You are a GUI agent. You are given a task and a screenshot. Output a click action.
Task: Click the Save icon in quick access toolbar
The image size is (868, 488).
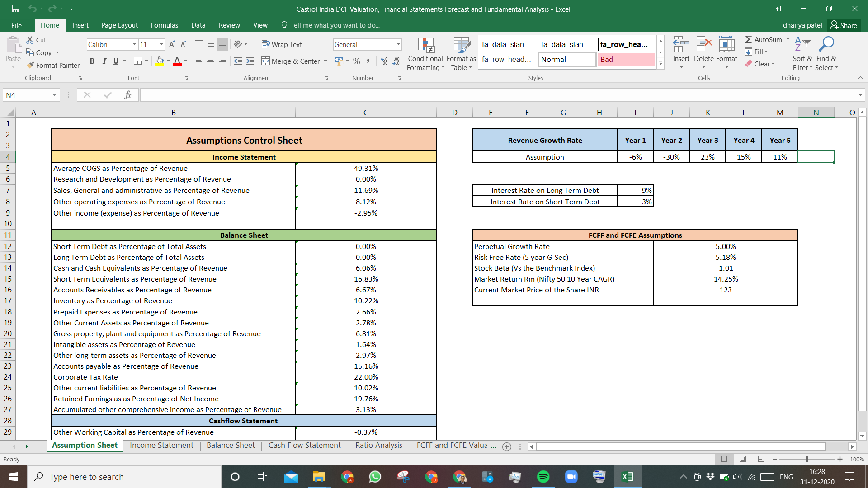click(16, 9)
